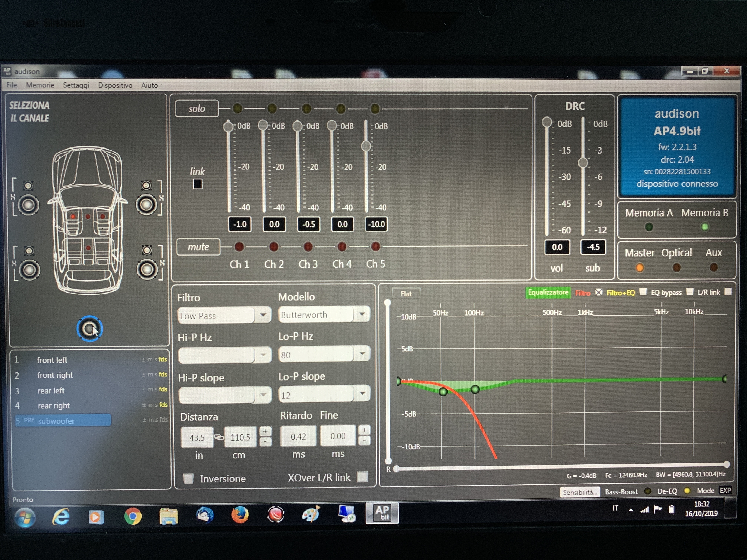Solo channel Ch 3 with its indicator
Viewport: 747px width, 560px height.
[307, 108]
